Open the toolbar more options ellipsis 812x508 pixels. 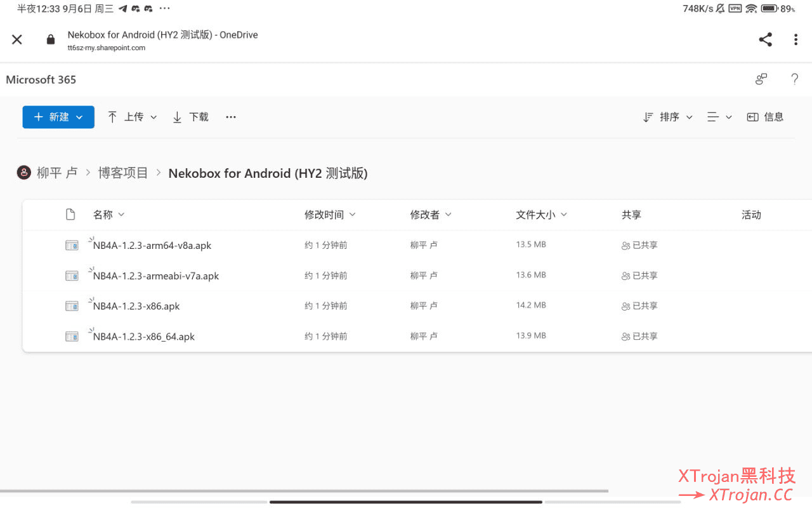pos(231,117)
